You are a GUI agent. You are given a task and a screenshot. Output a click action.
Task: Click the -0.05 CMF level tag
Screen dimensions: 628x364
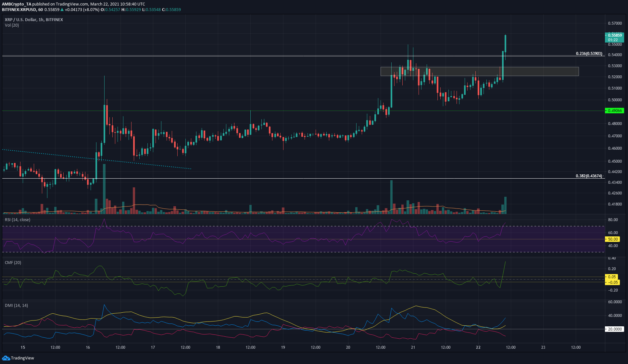[x=613, y=282]
